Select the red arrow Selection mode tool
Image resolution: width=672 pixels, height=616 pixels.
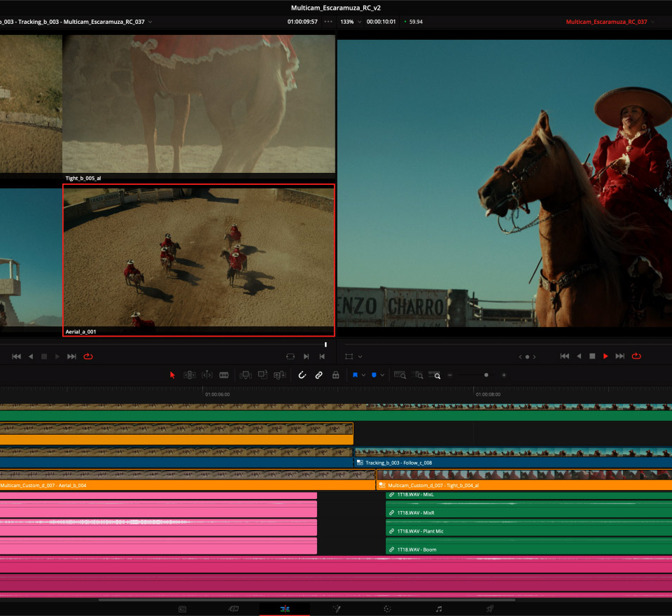click(172, 375)
